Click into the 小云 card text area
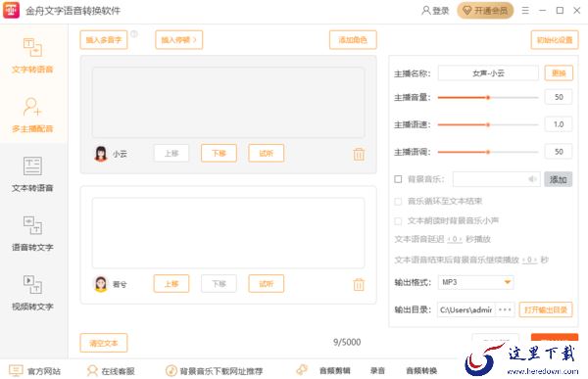Screen dimensions: 588x379 tap(228, 103)
